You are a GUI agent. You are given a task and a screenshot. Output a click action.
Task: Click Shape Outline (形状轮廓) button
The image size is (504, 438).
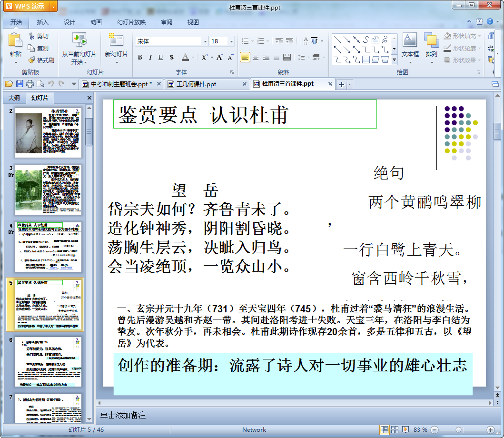[462, 48]
